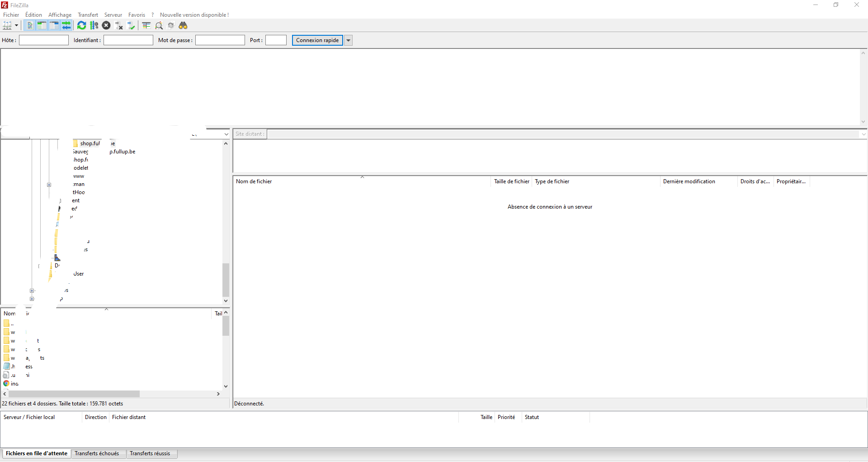This screenshot has width=868, height=462.
Task: Open the Édition menu
Action: pyautogui.click(x=33, y=15)
